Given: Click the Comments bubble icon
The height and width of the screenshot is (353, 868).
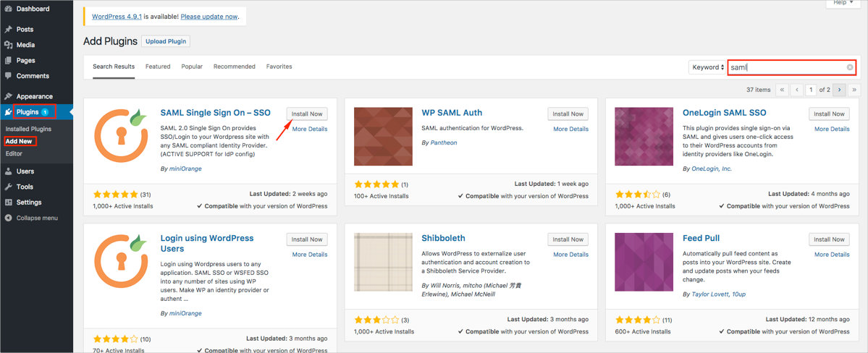Looking at the screenshot, I should [9, 76].
